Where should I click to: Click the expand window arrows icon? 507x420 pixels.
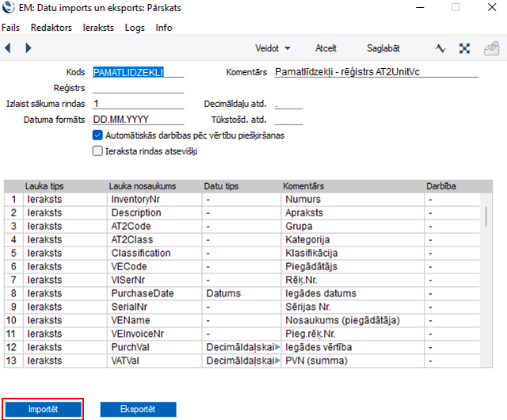pos(465,48)
